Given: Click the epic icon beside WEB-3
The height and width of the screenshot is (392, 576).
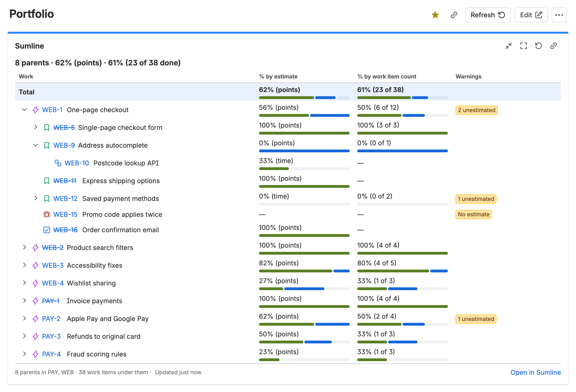Looking at the screenshot, I should tap(36, 265).
